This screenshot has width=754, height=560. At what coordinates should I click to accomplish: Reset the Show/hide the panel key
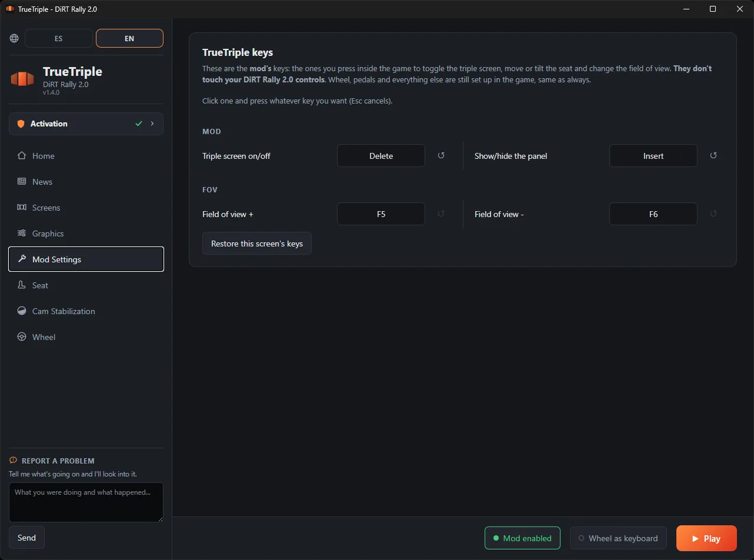point(713,156)
